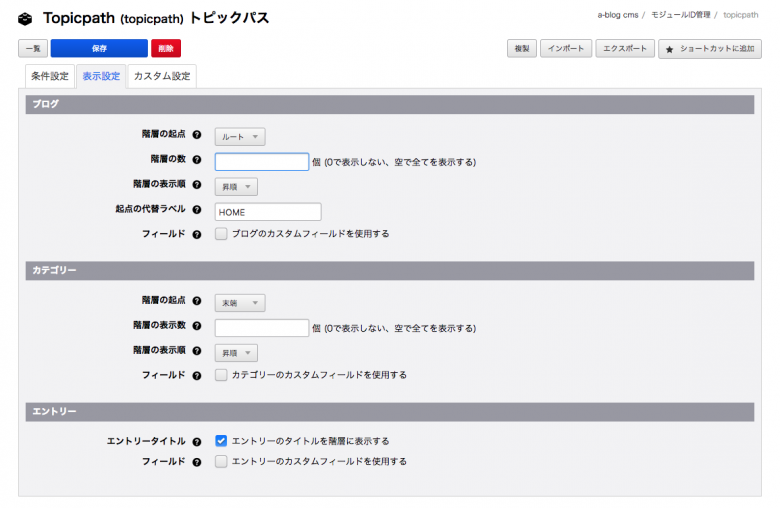Click help icon beside entry フィールド
The image size is (780, 508).
[197, 462]
